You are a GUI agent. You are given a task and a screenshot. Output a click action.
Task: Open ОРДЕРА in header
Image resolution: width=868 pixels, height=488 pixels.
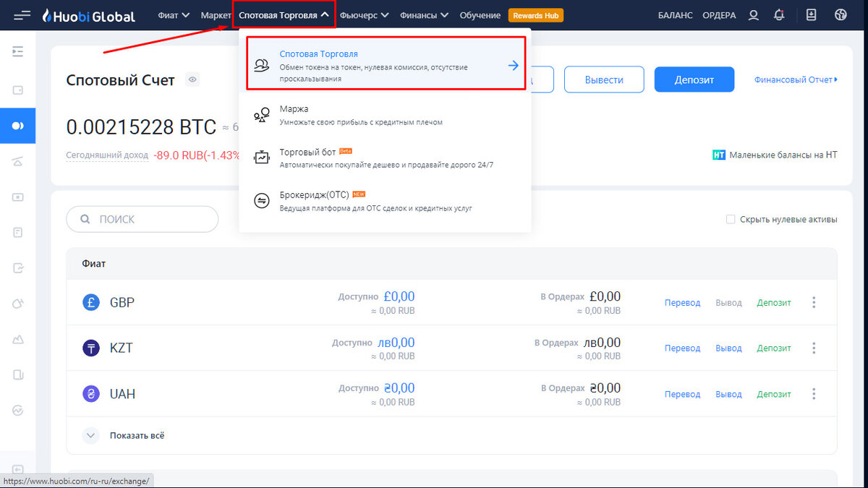tap(719, 15)
